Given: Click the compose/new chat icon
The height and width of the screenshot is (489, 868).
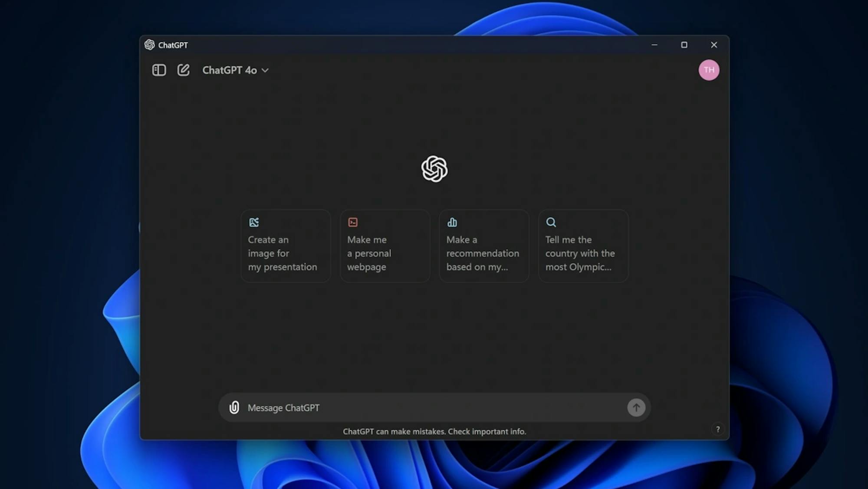Looking at the screenshot, I should click(x=183, y=70).
